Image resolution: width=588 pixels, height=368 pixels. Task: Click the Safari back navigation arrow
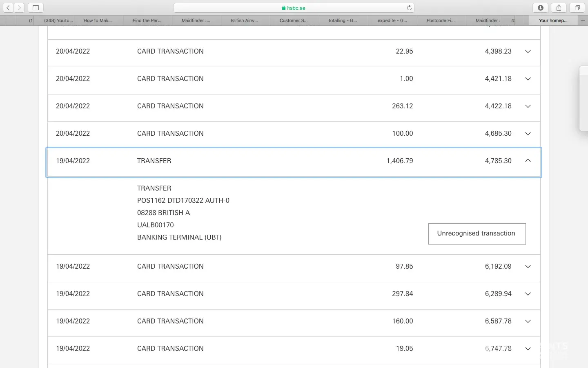[8, 8]
